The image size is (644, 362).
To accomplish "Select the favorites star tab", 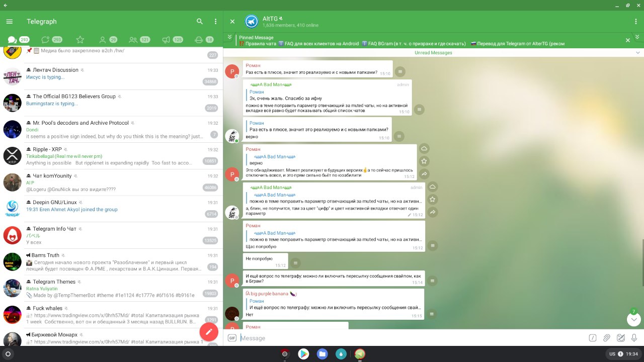I will click(80, 40).
